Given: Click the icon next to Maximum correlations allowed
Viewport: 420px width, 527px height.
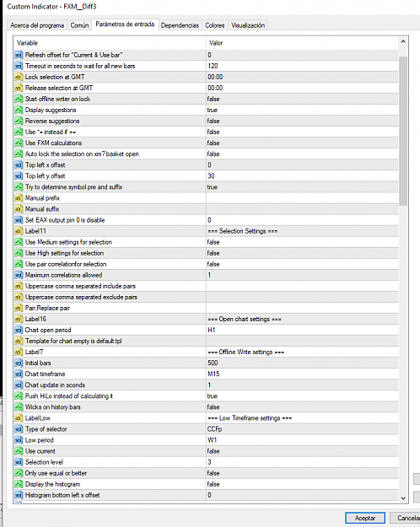Looking at the screenshot, I should [19, 275].
